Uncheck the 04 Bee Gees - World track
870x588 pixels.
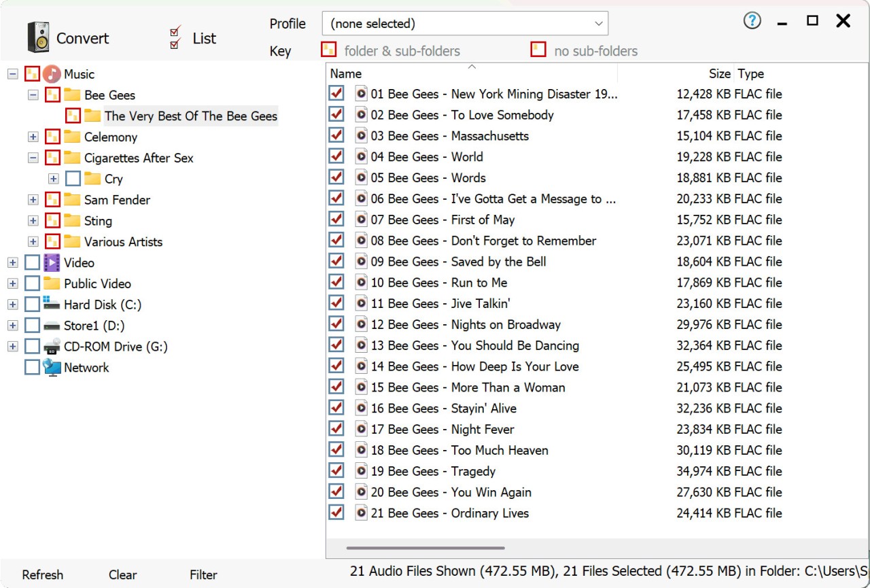point(336,156)
